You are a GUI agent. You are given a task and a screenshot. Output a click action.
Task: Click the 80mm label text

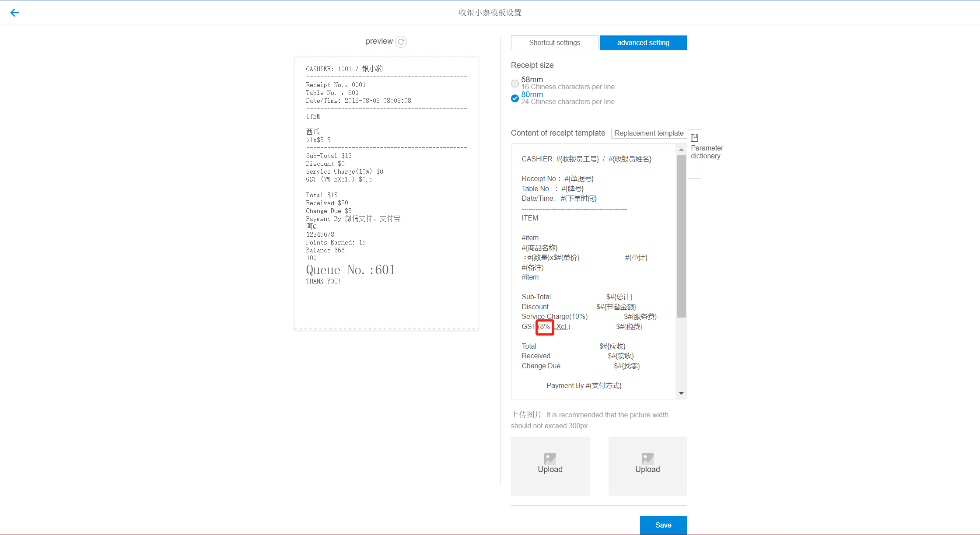click(x=532, y=94)
